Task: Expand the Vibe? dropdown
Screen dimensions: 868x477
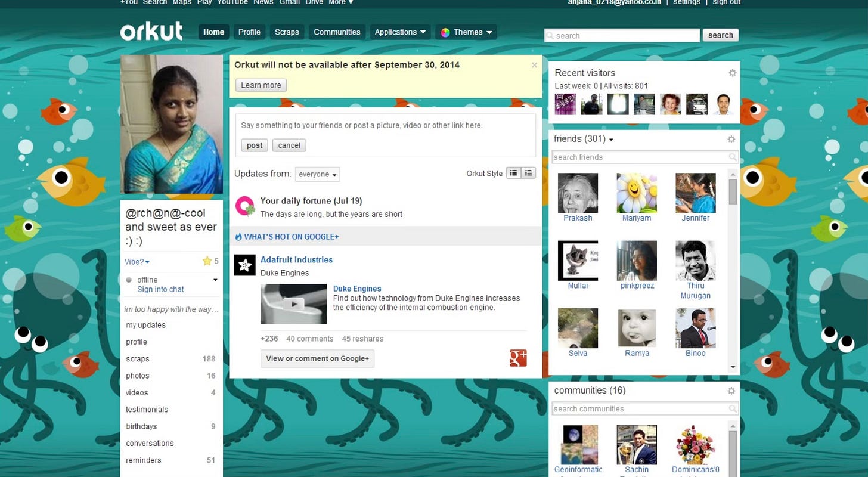Action: (137, 262)
